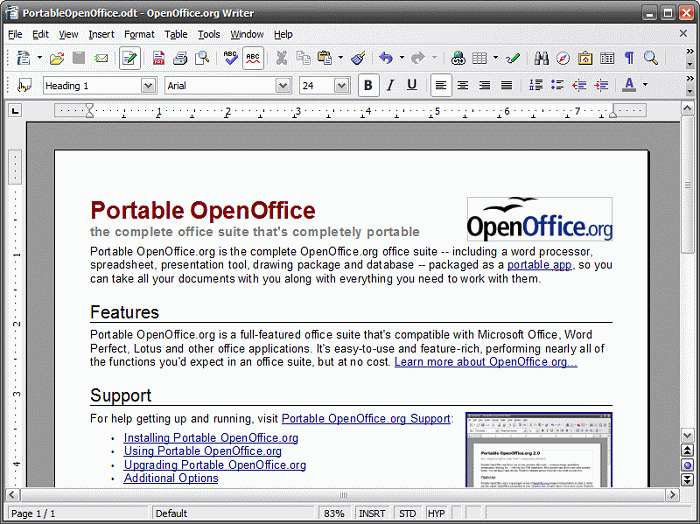Screen dimensions: 700x524
Task: Click the Copy icon
Action: tap(304, 58)
